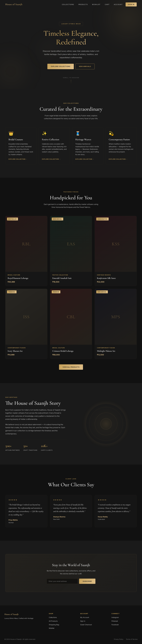Open footer My Account link

pos(85,618)
